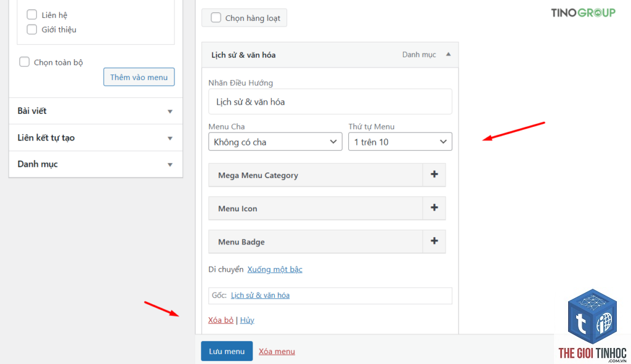Click the Danh mục type label in header
631x364 pixels.
pyautogui.click(x=419, y=55)
